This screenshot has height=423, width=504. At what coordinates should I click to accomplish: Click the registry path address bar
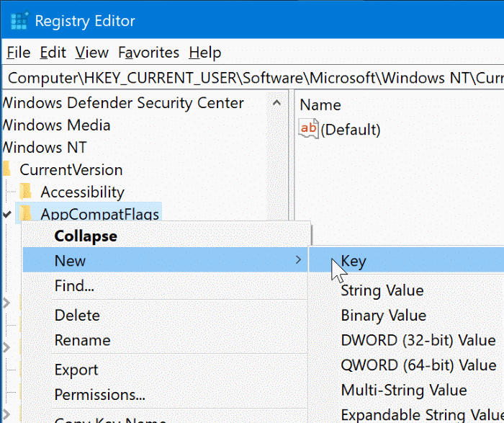tap(254, 78)
